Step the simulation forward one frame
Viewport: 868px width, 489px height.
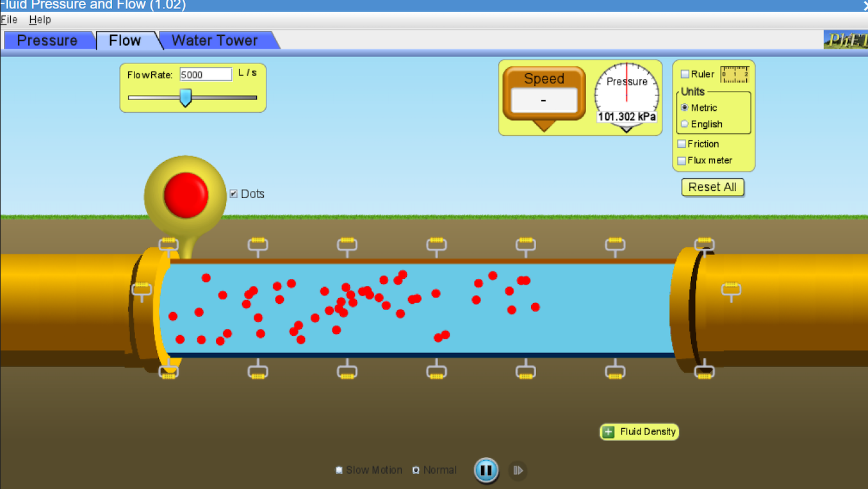click(518, 470)
